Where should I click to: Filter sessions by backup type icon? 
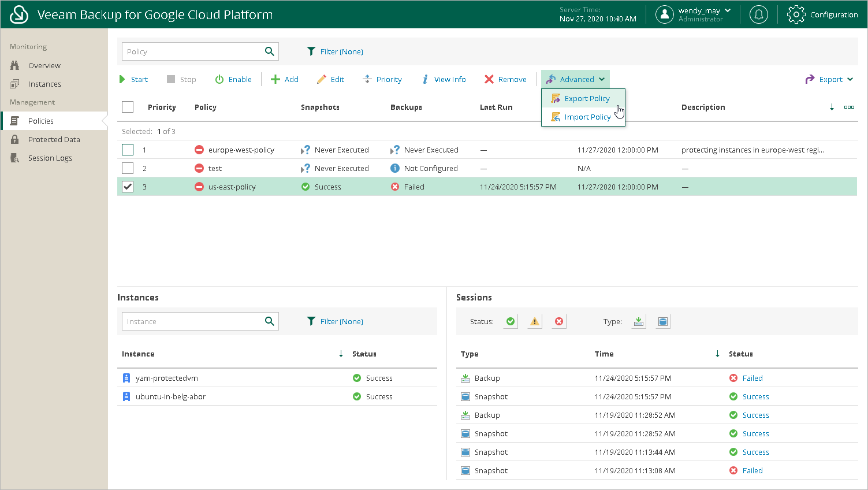coord(639,322)
